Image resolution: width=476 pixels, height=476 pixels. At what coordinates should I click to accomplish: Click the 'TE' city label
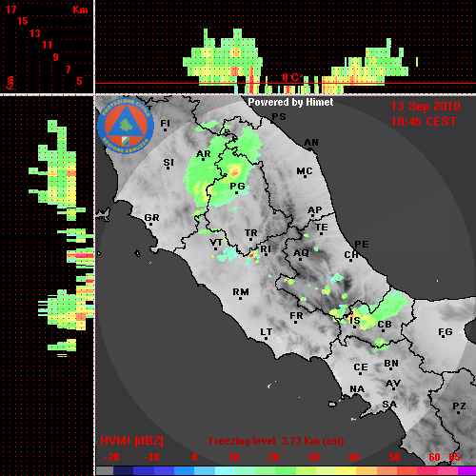click(322, 228)
